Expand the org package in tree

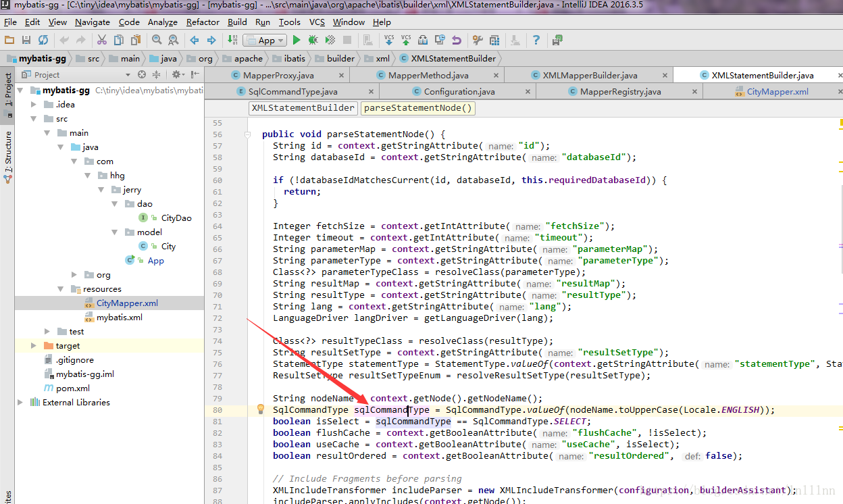point(75,274)
